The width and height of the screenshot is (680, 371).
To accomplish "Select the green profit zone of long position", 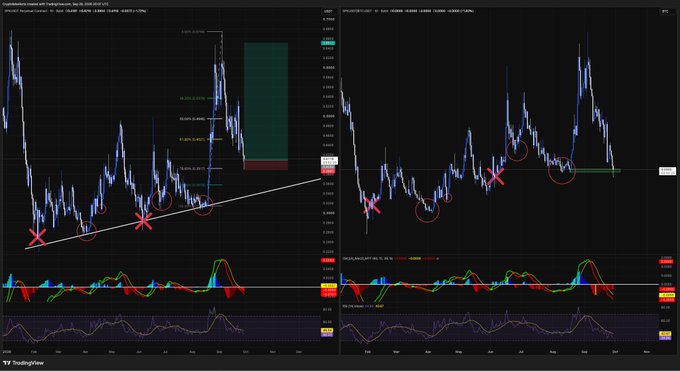I will click(265, 101).
